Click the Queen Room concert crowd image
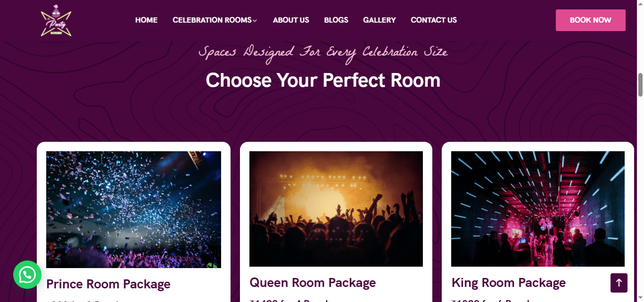 pos(336,209)
